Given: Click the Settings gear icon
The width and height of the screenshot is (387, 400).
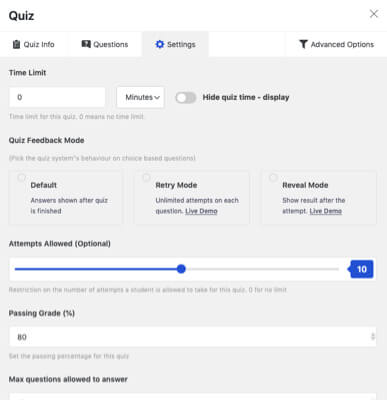Looking at the screenshot, I should tap(160, 44).
